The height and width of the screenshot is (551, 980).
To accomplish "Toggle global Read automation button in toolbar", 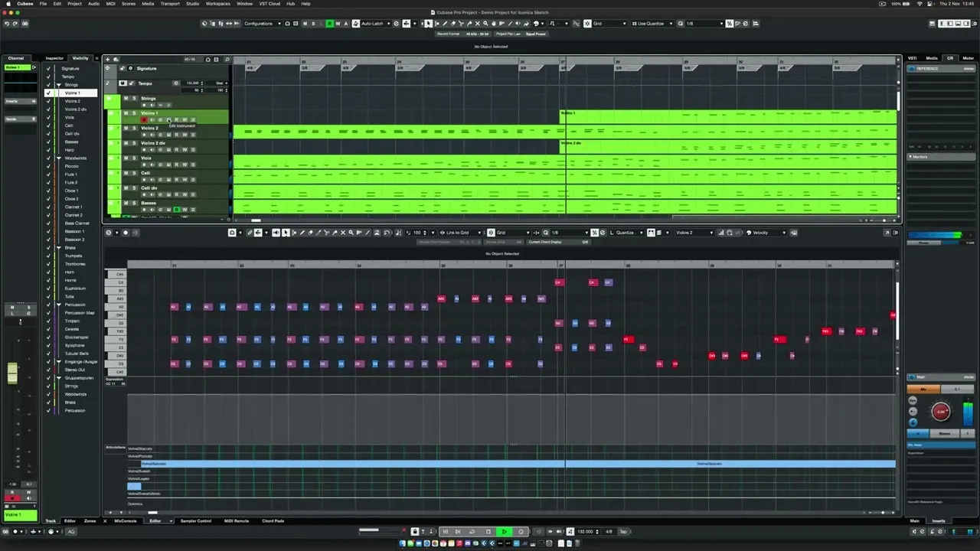I will click(x=329, y=24).
